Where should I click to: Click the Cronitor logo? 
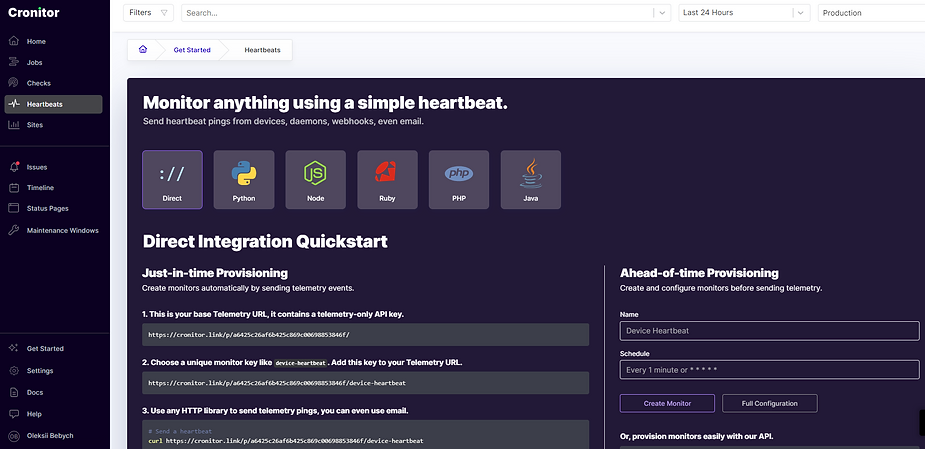click(x=34, y=12)
